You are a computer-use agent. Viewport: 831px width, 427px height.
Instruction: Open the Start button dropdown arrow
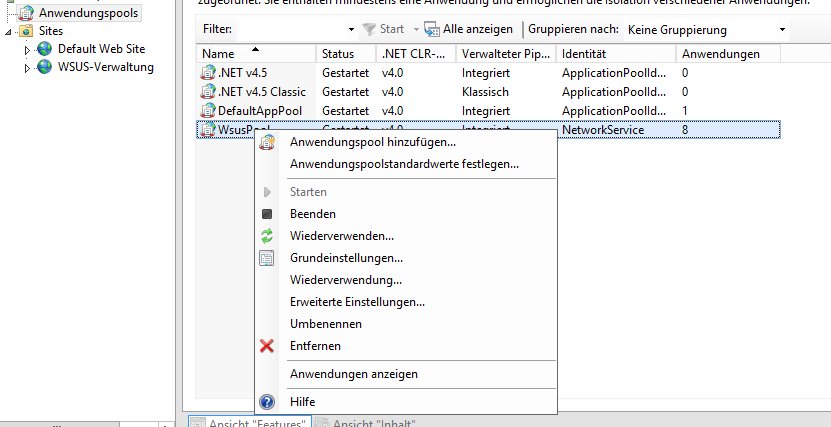click(416, 30)
